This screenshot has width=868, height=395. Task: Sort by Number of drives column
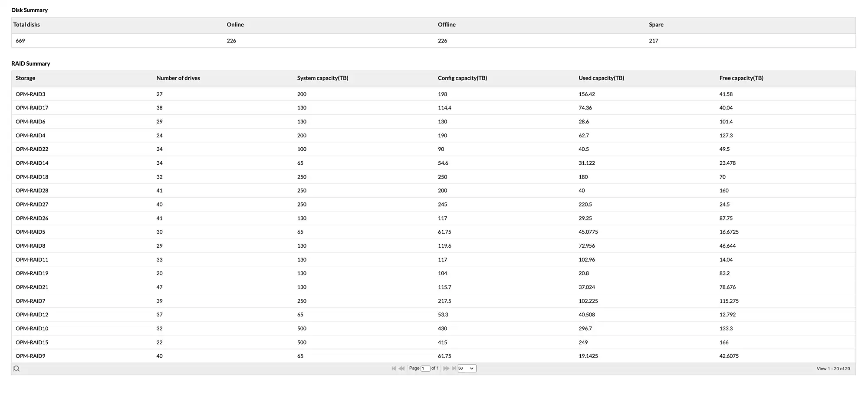coord(178,78)
